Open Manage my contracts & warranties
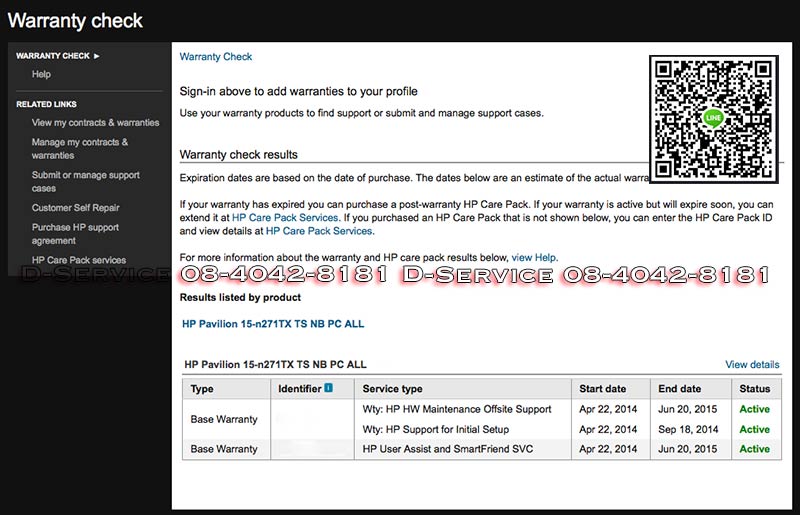The height and width of the screenshot is (515, 800). 80,149
